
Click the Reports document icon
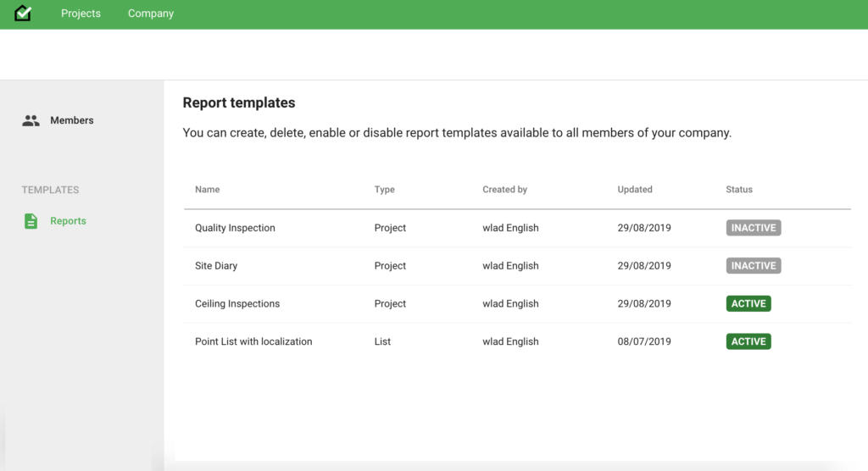click(31, 221)
